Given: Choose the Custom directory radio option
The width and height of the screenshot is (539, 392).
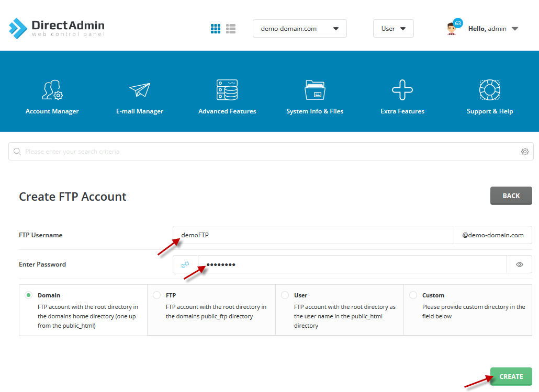Looking at the screenshot, I should tap(413, 295).
